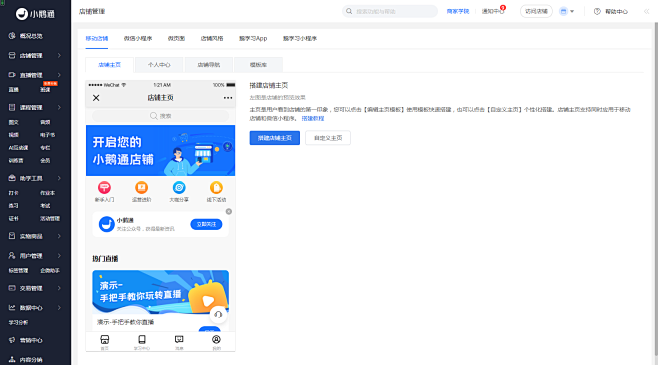The image size is (658, 365).
Task: Open the 搭建教程 tutorial link
Action: [313, 118]
